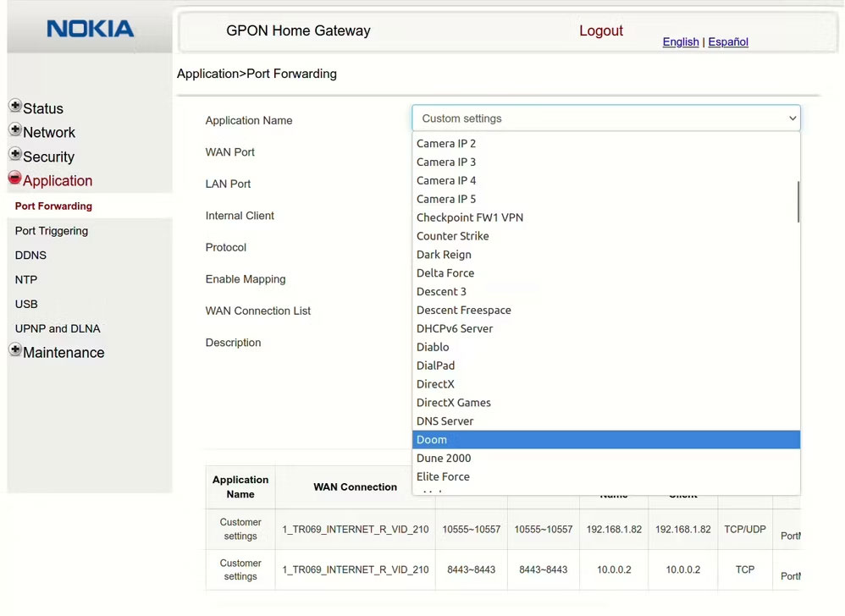Click Application Name column header
Image resolution: width=845 pixels, height=616 pixels.
click(240, 487)
